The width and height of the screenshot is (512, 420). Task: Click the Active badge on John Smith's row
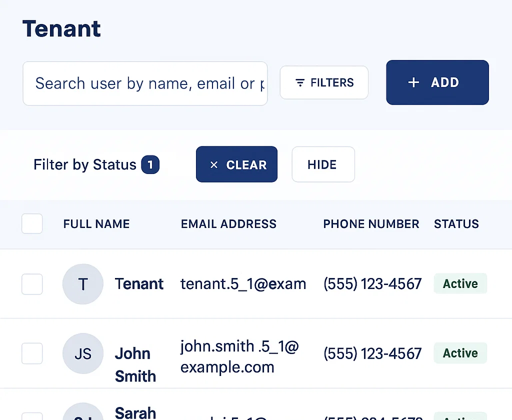[460, 353]
